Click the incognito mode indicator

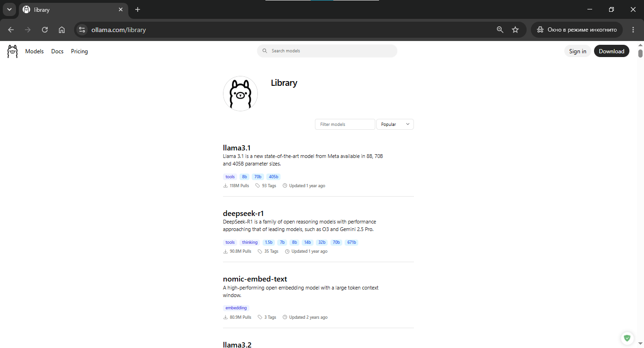point(577,30)
